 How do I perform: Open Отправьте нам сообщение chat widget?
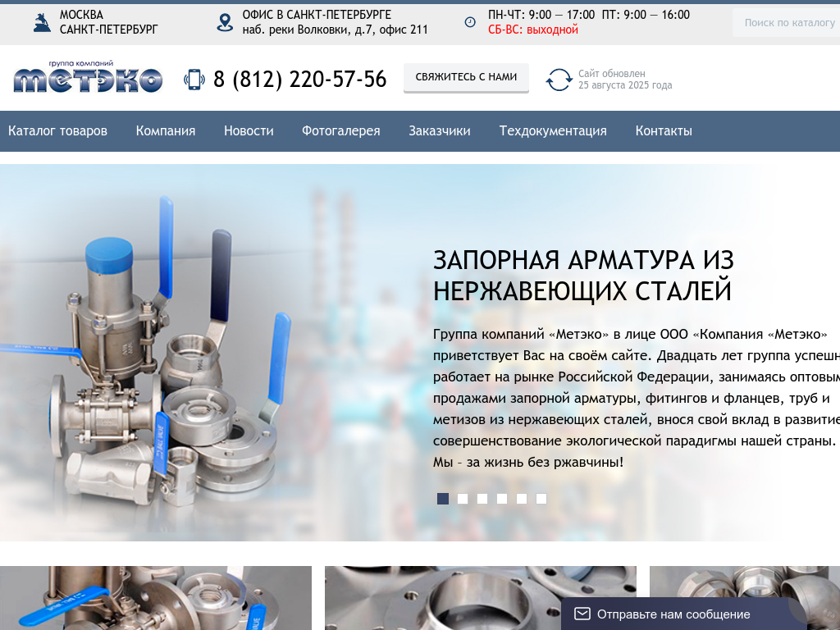click(x=684, y=614)
